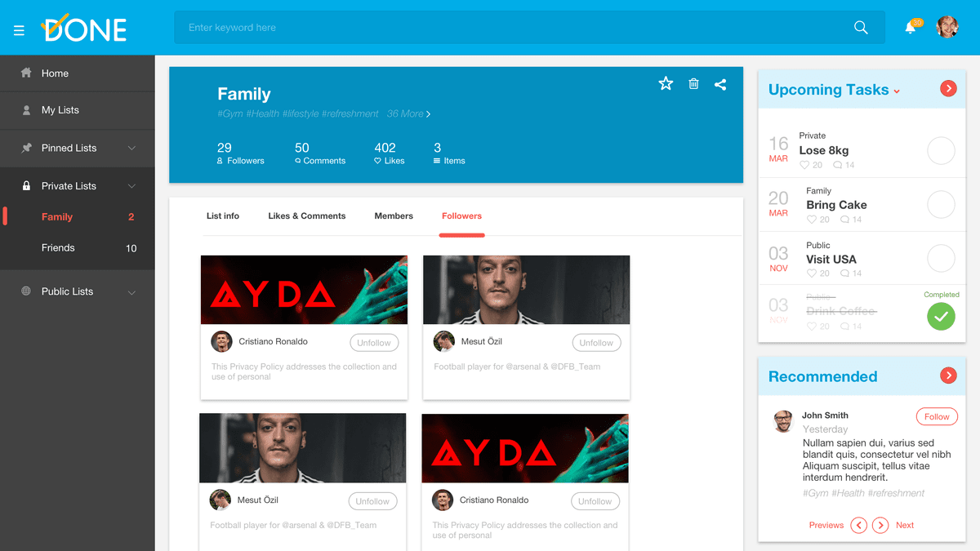
Task: Open the hamburger menu icon
Action: point(19,30)
